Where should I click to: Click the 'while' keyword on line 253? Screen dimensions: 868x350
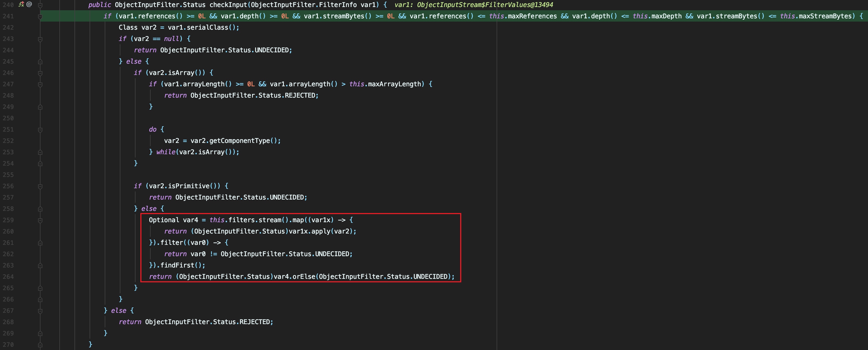166,152
